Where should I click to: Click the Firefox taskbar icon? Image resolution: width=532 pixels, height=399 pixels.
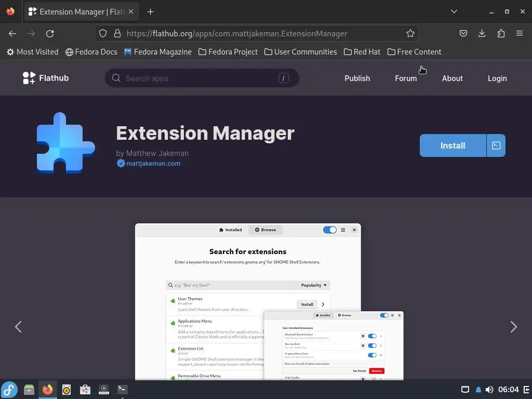tap(48, 390)
